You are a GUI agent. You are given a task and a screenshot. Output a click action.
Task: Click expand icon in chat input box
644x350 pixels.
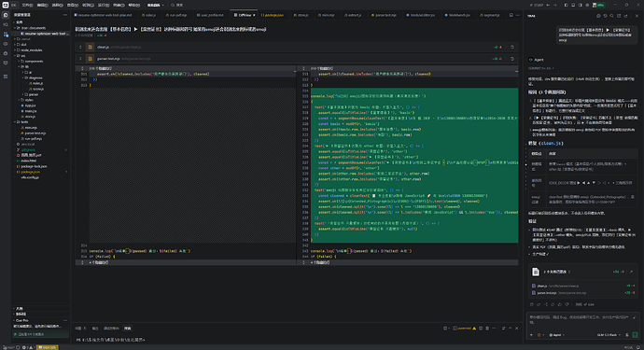(634, 317)
